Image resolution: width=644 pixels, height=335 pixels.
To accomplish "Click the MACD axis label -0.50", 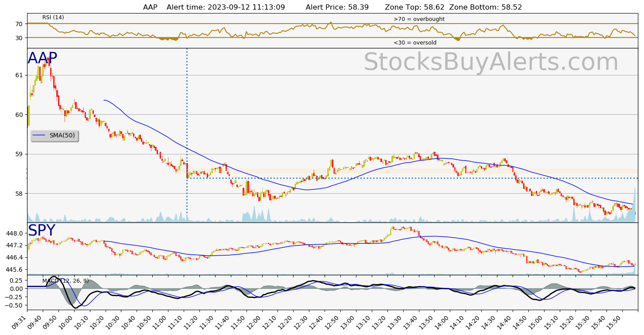I will 14,305.
